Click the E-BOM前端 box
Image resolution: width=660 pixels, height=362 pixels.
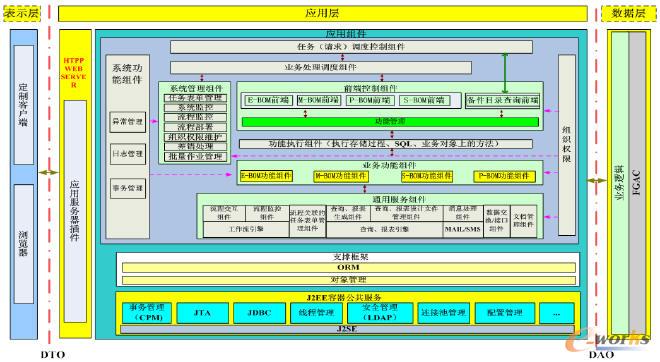coord(269,100)
